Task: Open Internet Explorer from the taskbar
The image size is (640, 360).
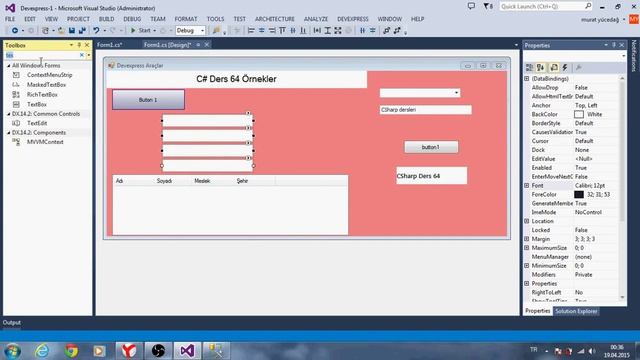Action: pyautogui.click(x=42, y=351)
